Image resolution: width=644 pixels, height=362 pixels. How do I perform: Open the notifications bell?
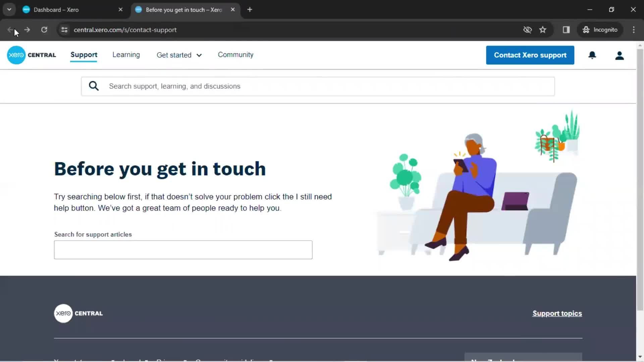tap(592, 55)
